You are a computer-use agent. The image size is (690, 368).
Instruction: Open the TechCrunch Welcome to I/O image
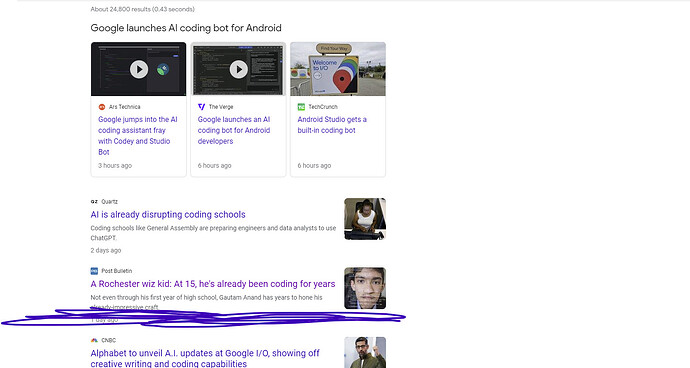(338, 69)
